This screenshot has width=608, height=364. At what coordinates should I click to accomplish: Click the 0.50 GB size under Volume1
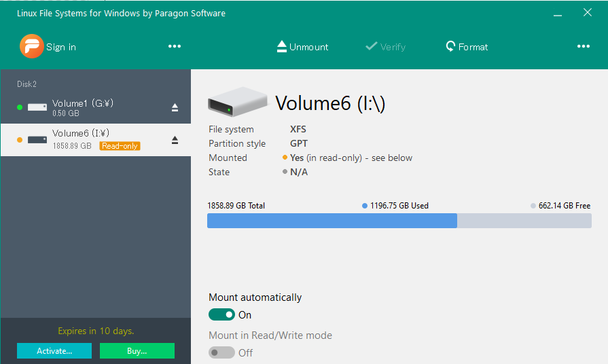point(66,113)
